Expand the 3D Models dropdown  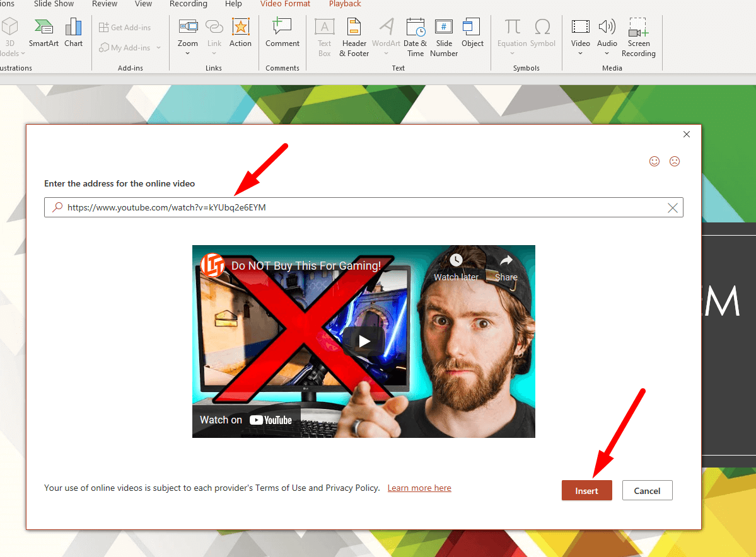click(x=23, y=54)
